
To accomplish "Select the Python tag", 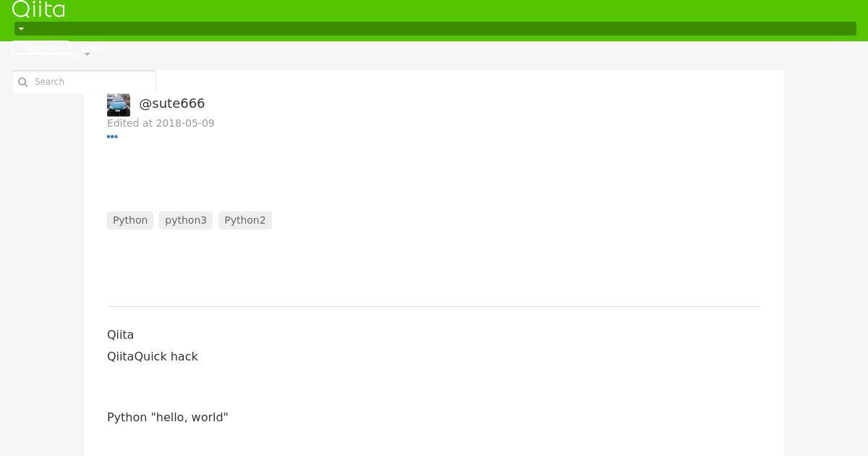I will point(130,220).
